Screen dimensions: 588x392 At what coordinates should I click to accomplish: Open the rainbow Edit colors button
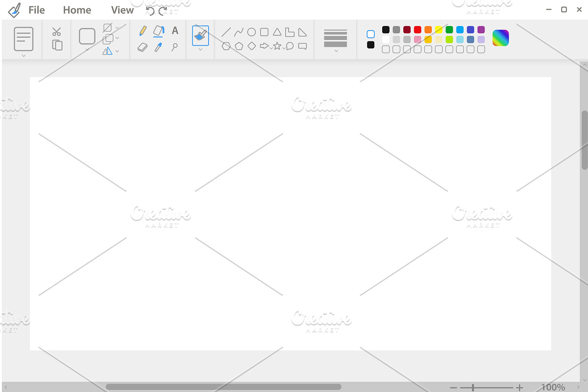(501, 38)
